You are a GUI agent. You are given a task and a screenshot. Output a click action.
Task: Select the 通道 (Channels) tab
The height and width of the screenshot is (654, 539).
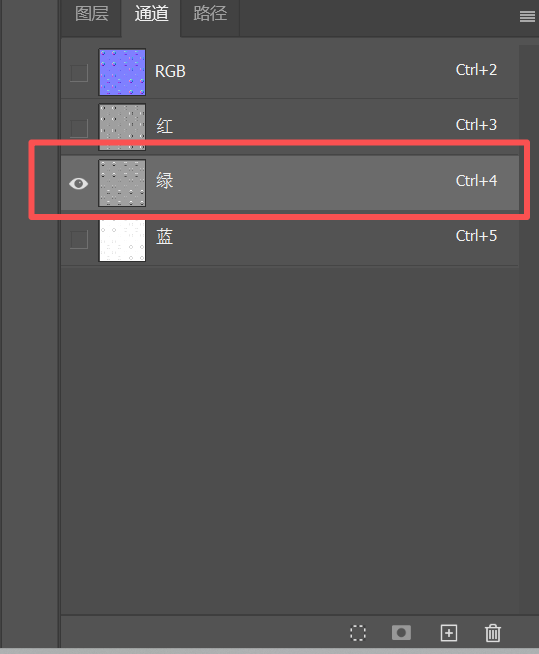pos(151,14)
